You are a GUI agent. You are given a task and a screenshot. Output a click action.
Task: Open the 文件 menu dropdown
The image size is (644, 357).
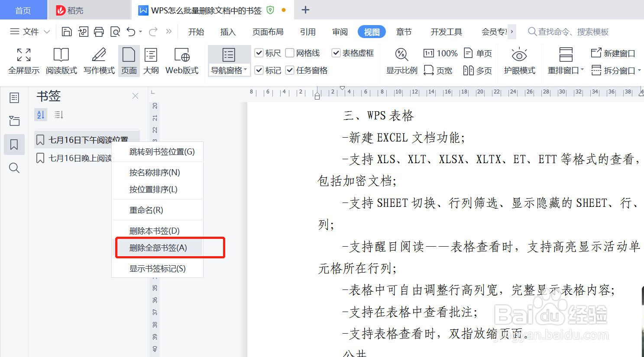(30, 32)
